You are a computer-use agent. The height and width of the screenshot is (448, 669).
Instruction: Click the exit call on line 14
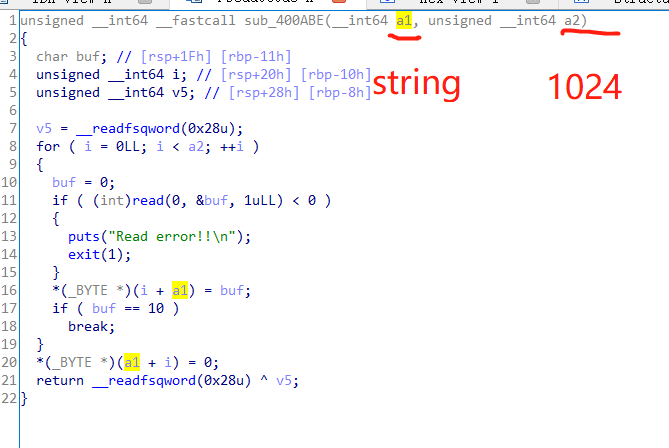[84, 255]
